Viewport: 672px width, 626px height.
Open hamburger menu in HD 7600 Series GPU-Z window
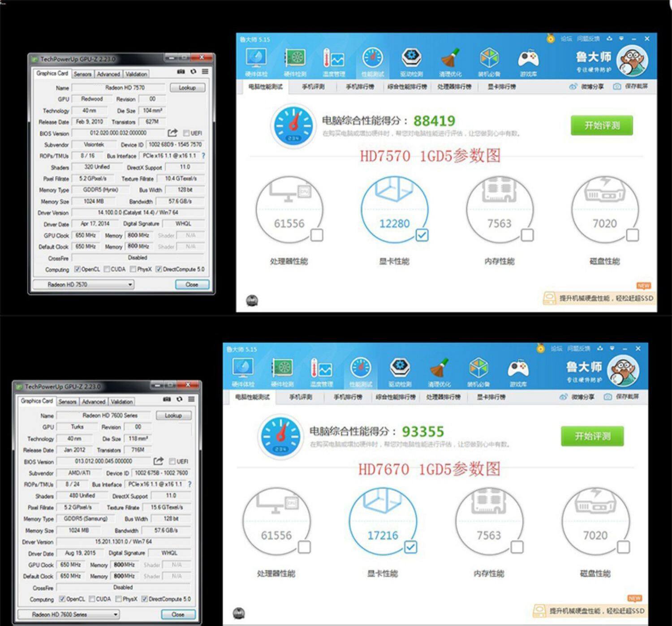pos(191,399)
